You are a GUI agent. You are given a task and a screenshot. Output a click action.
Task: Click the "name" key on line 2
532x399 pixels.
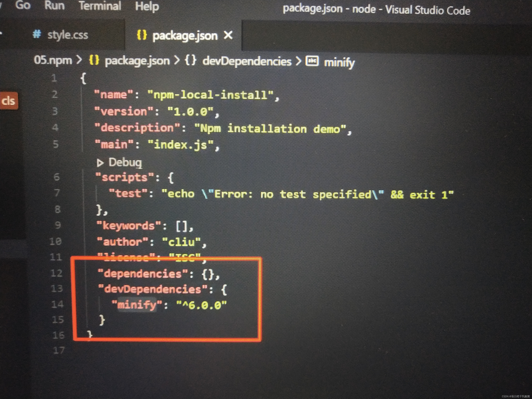[x=113, y=94]
